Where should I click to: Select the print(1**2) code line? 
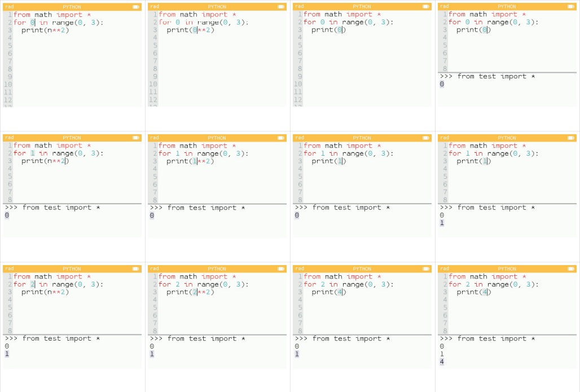(190, 161)
